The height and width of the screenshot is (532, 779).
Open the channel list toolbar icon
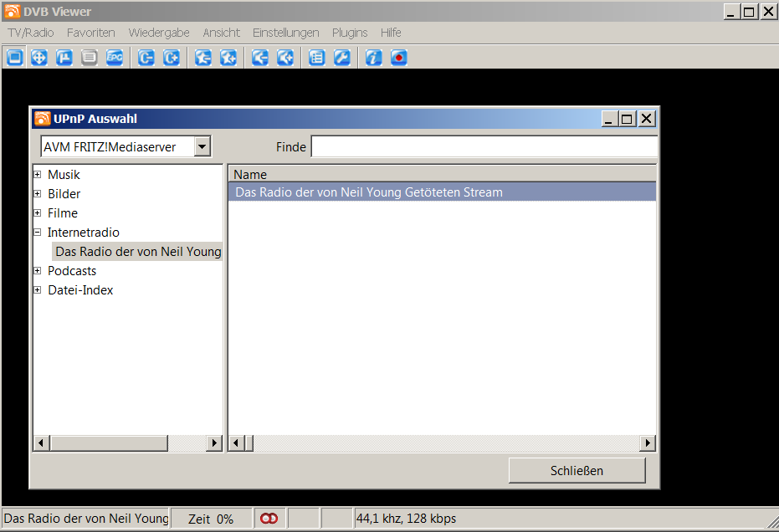pos(316,58)
